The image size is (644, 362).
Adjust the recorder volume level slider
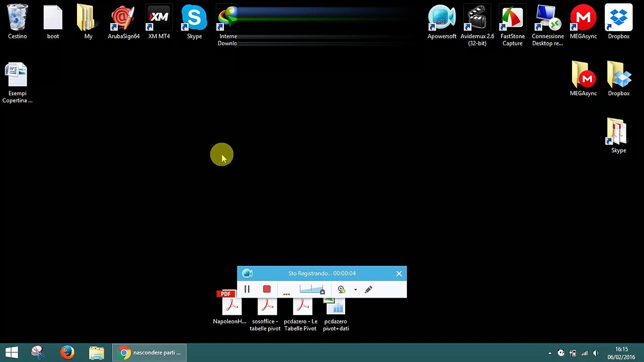pyautogui.click(x=312, y=289)
